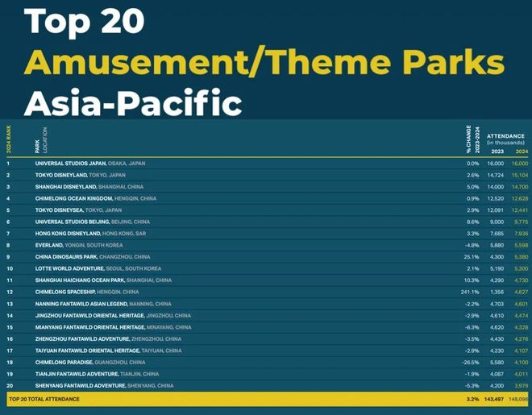532x415 pixels.
Task: Click the 'ATTENDANCE (in thousands)' header
Action: (505, 139)
